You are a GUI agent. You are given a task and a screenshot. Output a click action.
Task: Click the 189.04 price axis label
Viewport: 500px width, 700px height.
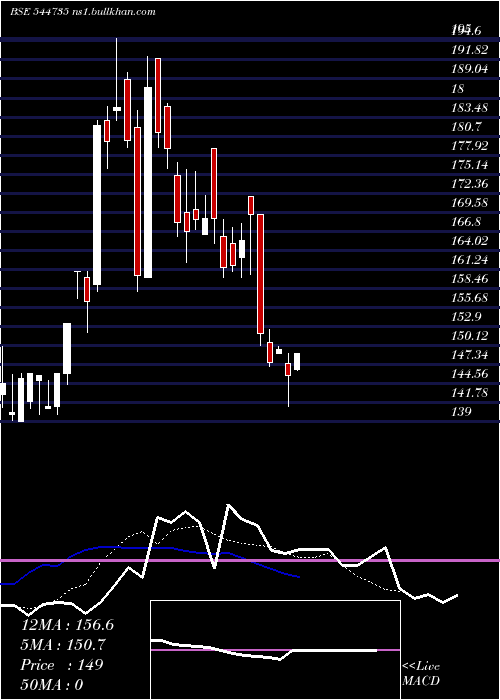coord(470,69)
